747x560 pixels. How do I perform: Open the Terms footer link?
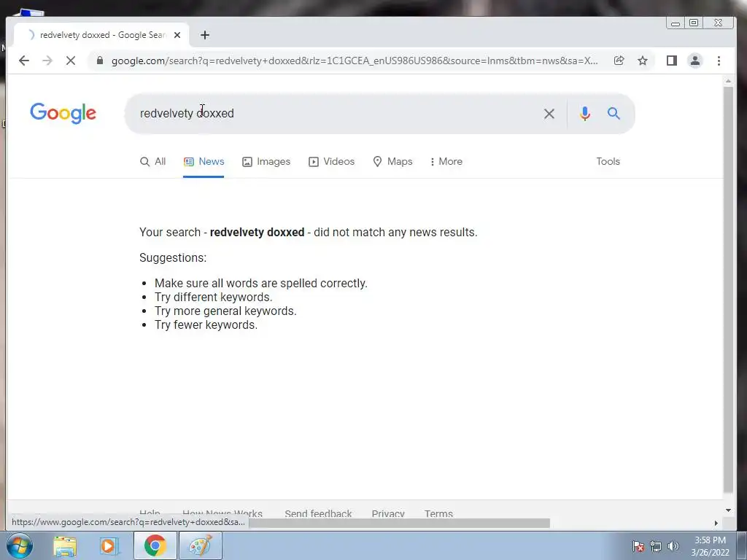point(438,513)
